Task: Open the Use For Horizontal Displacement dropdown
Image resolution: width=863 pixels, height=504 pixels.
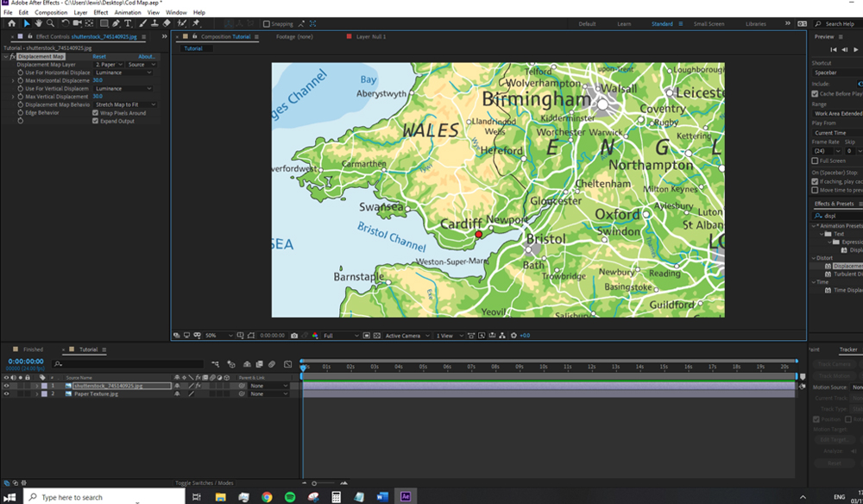Action: [x=123, y=72]
